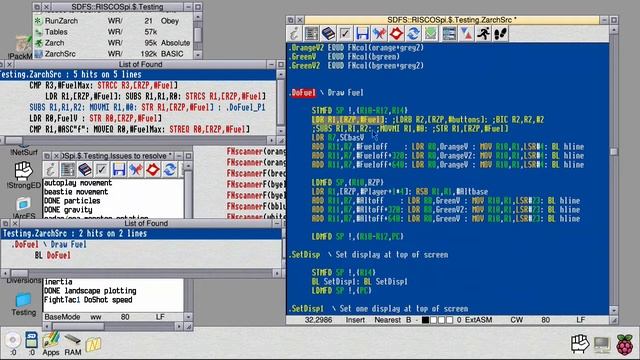The image size is (640, 360).
Task: Click checkmark icon in Issues to resolve window
Action: click(x=102, y=169)
